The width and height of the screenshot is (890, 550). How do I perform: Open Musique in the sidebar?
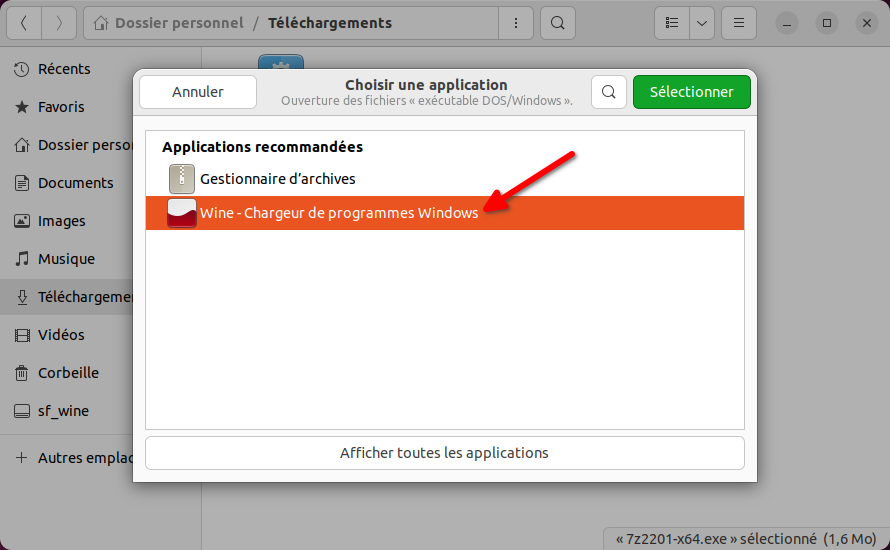(67, 259)
